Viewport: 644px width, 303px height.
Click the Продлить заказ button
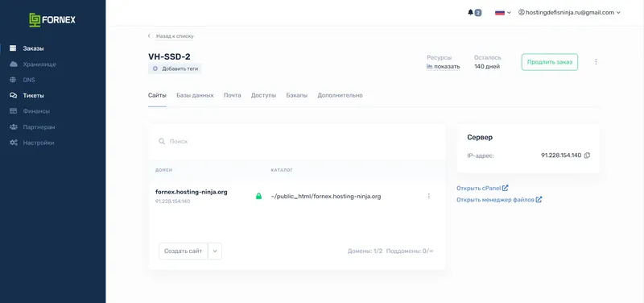point(550,62)
